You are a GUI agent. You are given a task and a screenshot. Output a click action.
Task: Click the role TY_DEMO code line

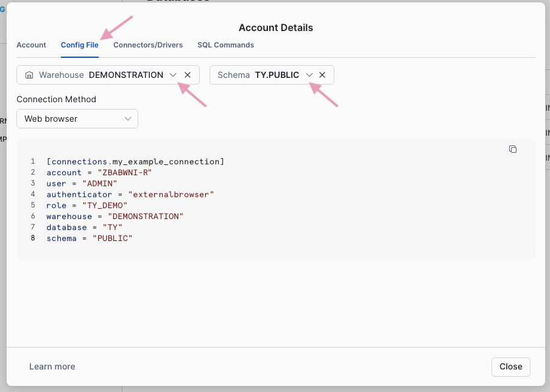click(87, 206)
